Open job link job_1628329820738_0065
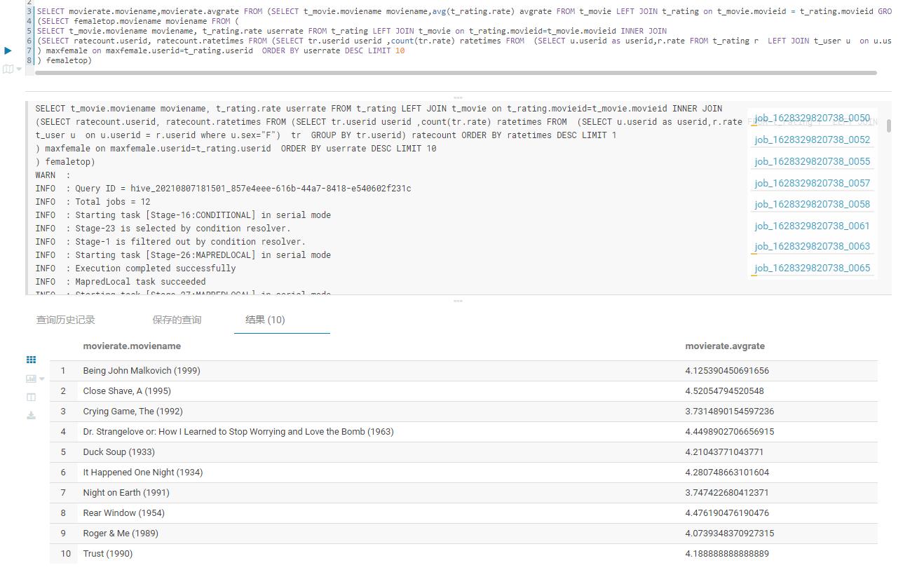Screen dimensions: 924x577 812,268
